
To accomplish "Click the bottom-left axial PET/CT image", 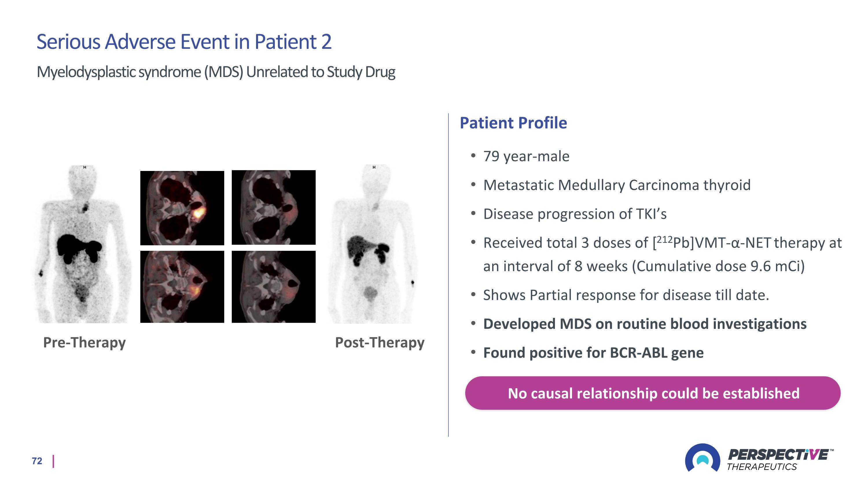I will (x=182, y=287).
